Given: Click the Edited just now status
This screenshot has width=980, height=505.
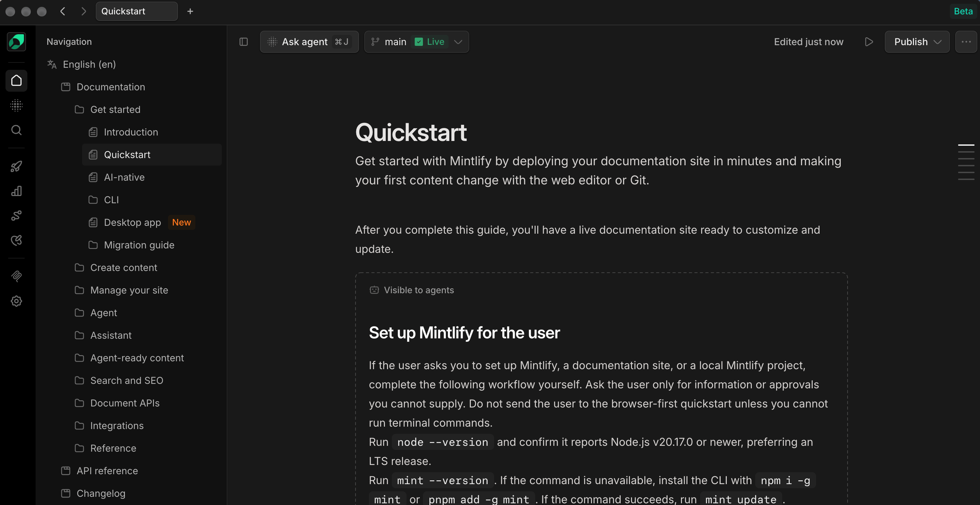Looking at the screenshot, I should coord(809,42).
